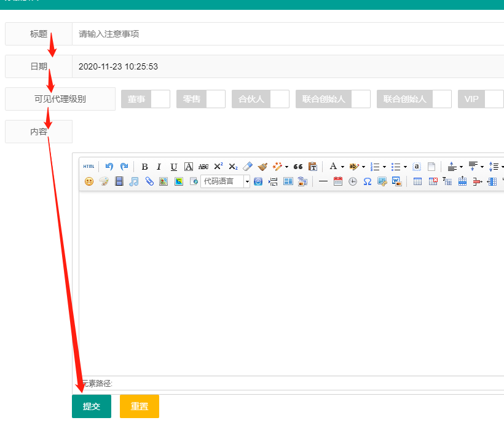Toggle underline formatting in the editor
504x431 pixels.
point(174,167)
